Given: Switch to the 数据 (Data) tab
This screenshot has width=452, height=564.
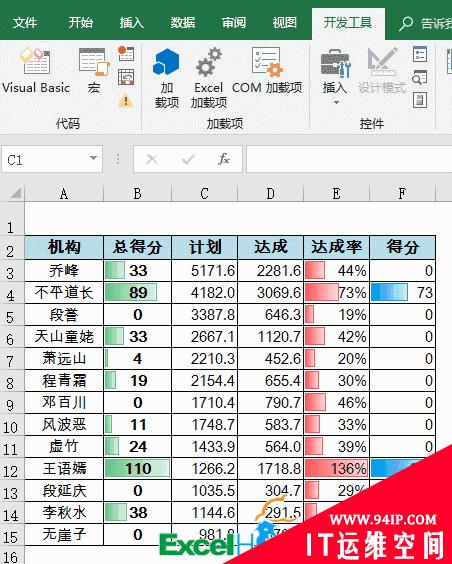Looking at the screenshot, I should point(183,23).
